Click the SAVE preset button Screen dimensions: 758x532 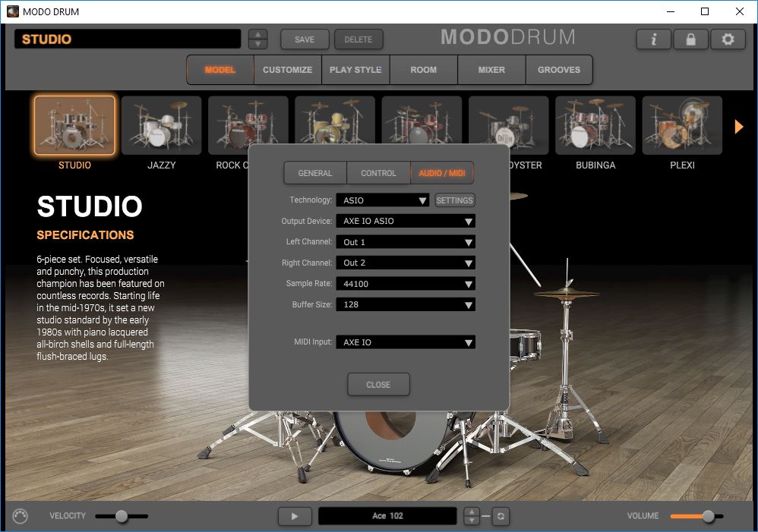(305, 39)
